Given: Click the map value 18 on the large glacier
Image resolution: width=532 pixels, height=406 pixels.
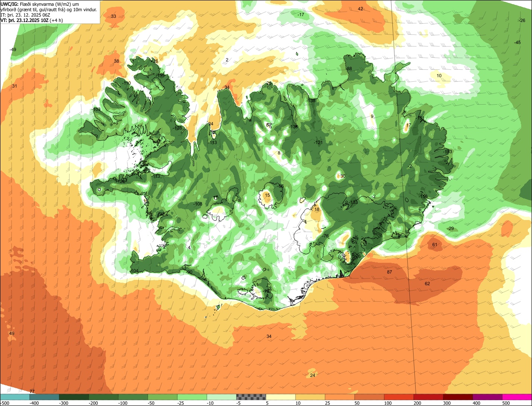Looking at the screenshot, I should [317, 209].
